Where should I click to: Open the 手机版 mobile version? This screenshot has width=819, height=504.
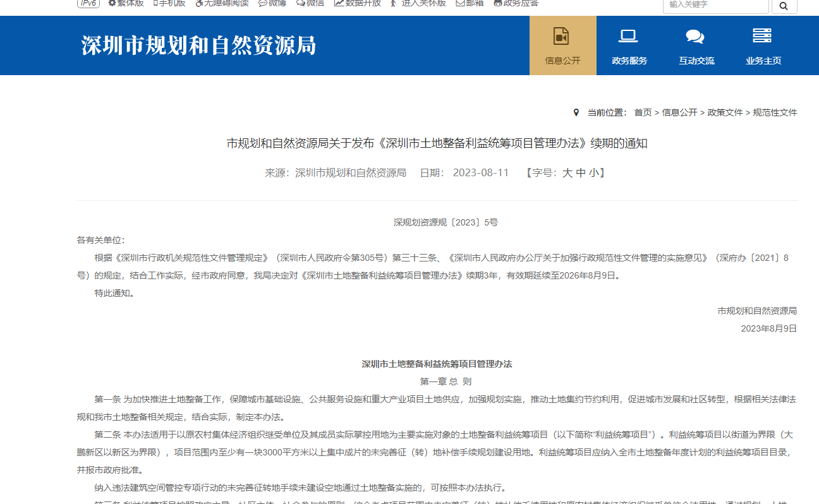tap(169, 3)
